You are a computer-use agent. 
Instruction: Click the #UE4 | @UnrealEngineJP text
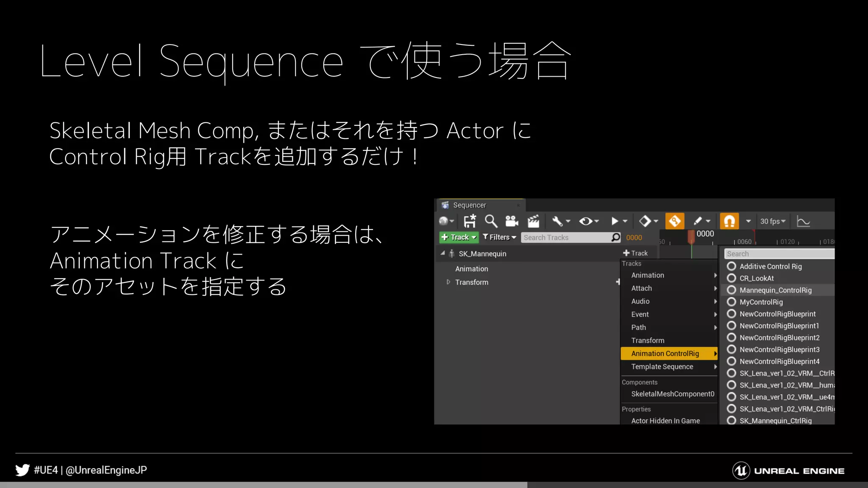(90, 470)
